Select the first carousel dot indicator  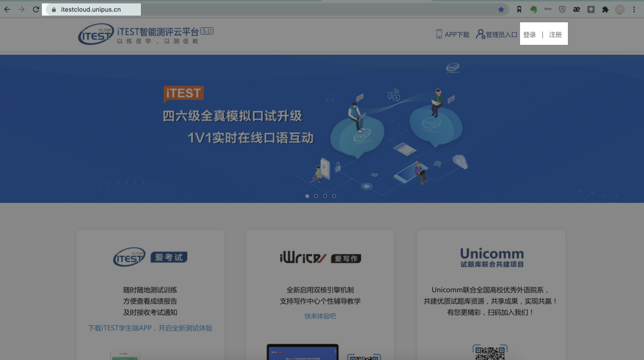(x=307, y=196)
